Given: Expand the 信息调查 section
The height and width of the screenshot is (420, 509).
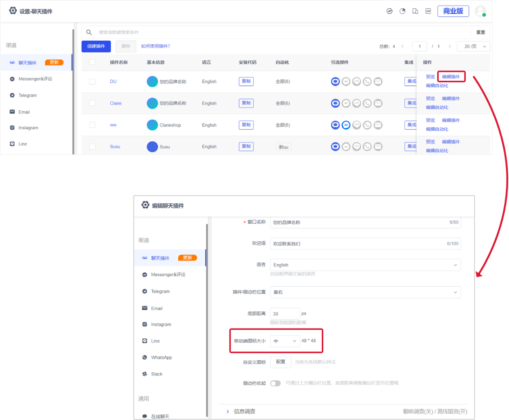Looking at the screenshot, I should [x=244, y=411].
